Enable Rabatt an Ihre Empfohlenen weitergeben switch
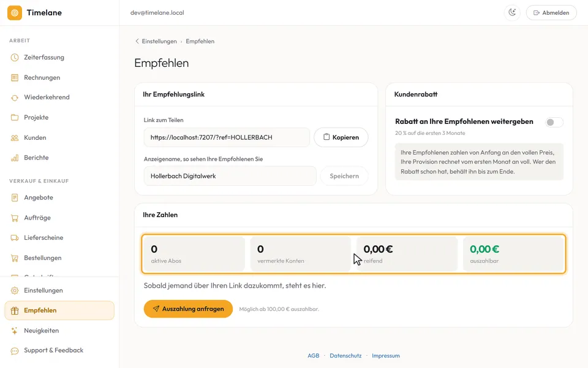The width and height of the screenshot is (588, 368). coord(554,122)
